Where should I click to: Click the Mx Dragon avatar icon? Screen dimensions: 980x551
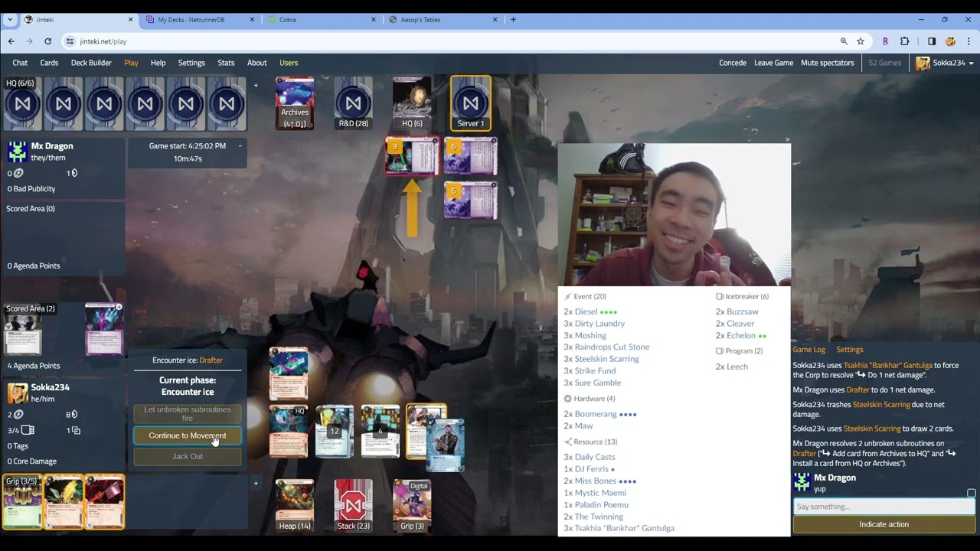pyautogui.click(x=18, y=152)
